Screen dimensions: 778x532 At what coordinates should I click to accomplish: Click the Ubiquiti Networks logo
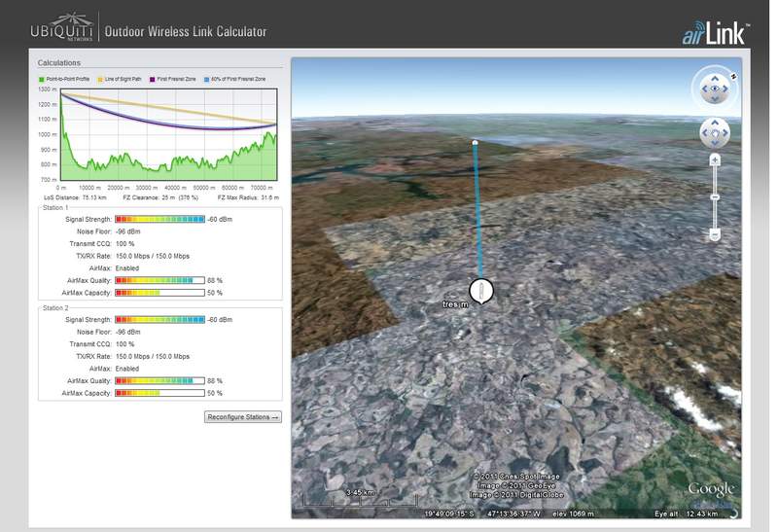coord(62,27)
